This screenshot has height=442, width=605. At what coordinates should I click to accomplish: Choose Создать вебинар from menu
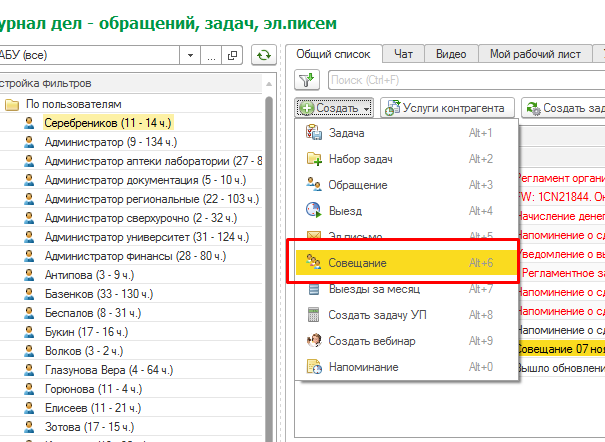tap(371, 341)
